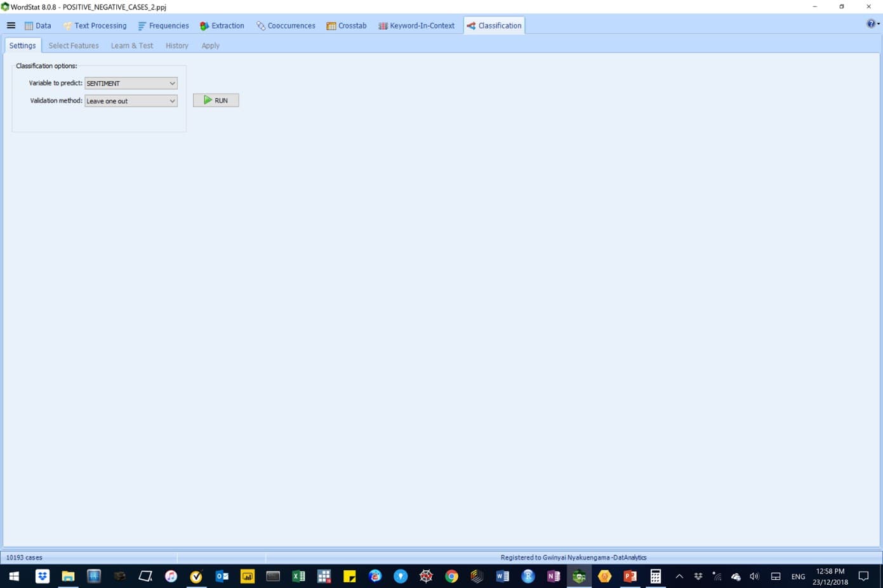This screenshot has width=883, height=588.
Task: Open the Keyword-In-Context tab
Action: 416,26
